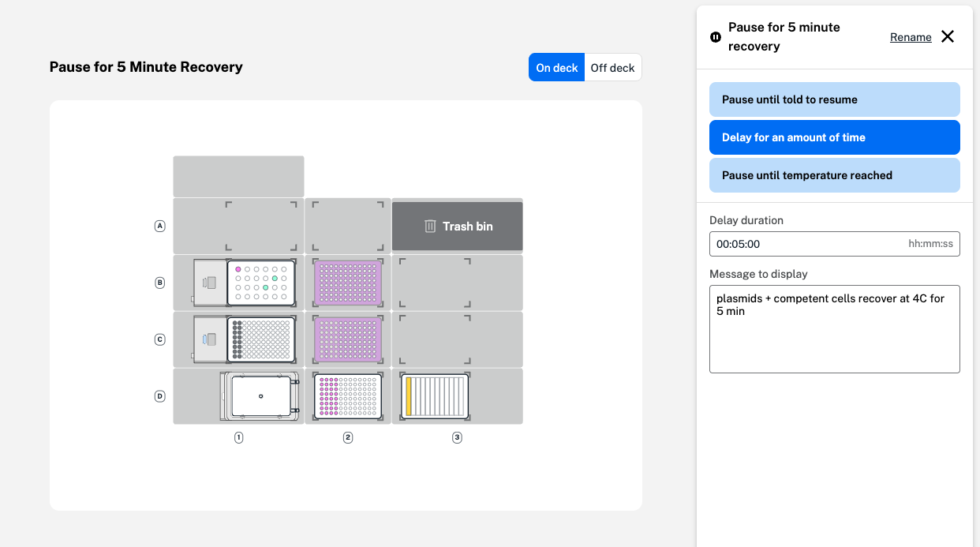This screenshot has height=547, width=980.
Task: Switch deck view to Off deck
Action: [x=612, y=68]
